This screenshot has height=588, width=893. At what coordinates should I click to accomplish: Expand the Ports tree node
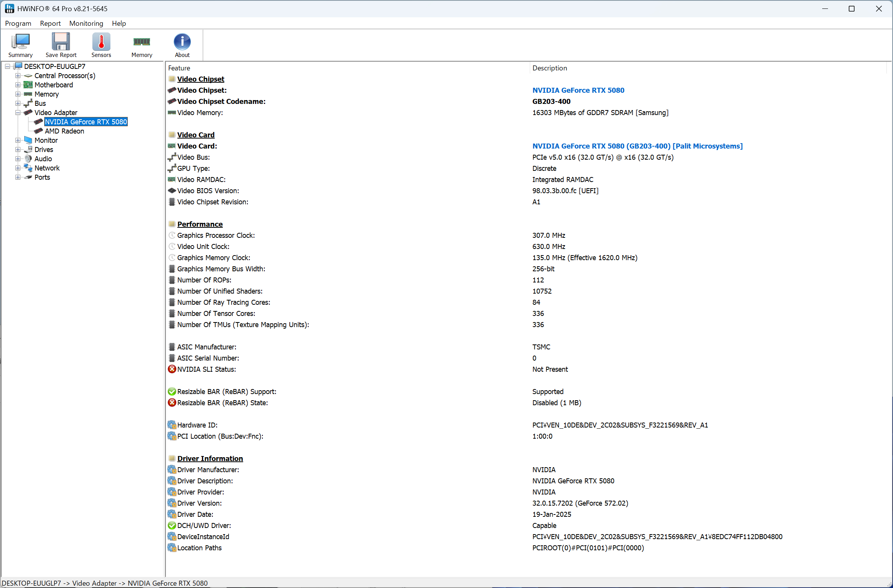(18, 177)
